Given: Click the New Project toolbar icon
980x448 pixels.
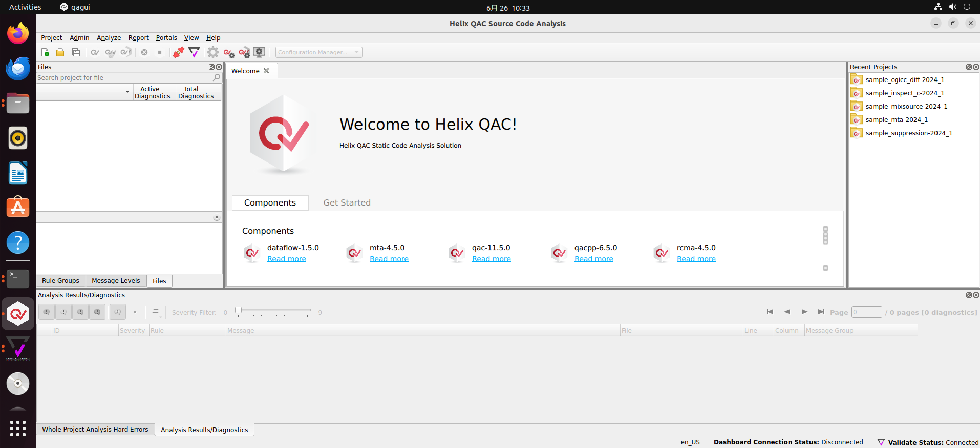Looking at the screenshot, I should (45, 52).
